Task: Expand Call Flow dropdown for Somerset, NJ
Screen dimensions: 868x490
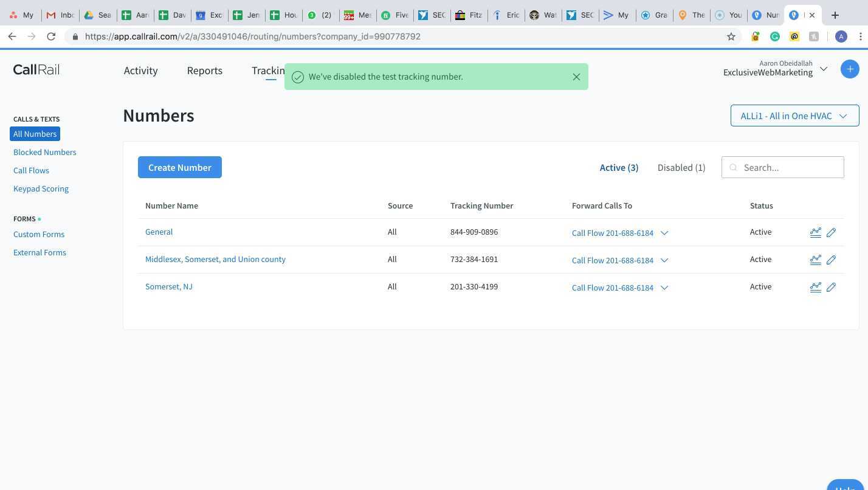Action: click(x=664, y=288)
